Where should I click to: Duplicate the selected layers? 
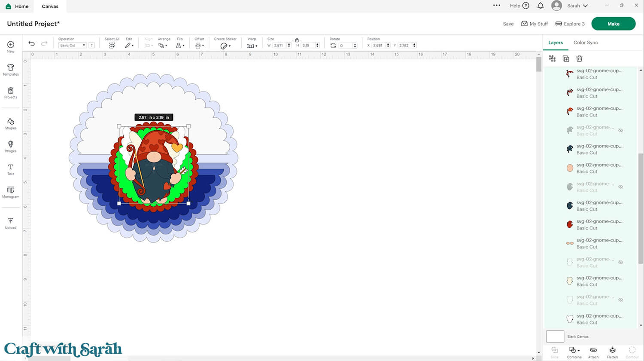click(x=566, y=58)
